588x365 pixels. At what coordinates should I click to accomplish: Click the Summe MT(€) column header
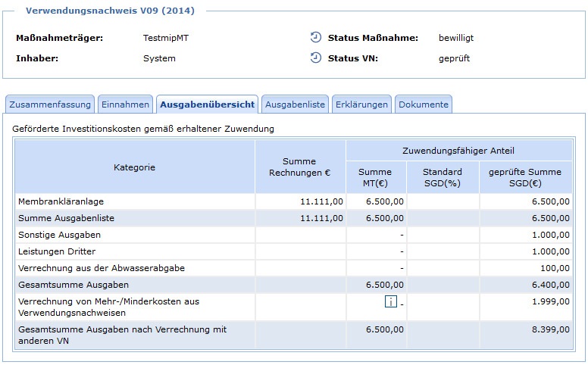pos(375,177)
